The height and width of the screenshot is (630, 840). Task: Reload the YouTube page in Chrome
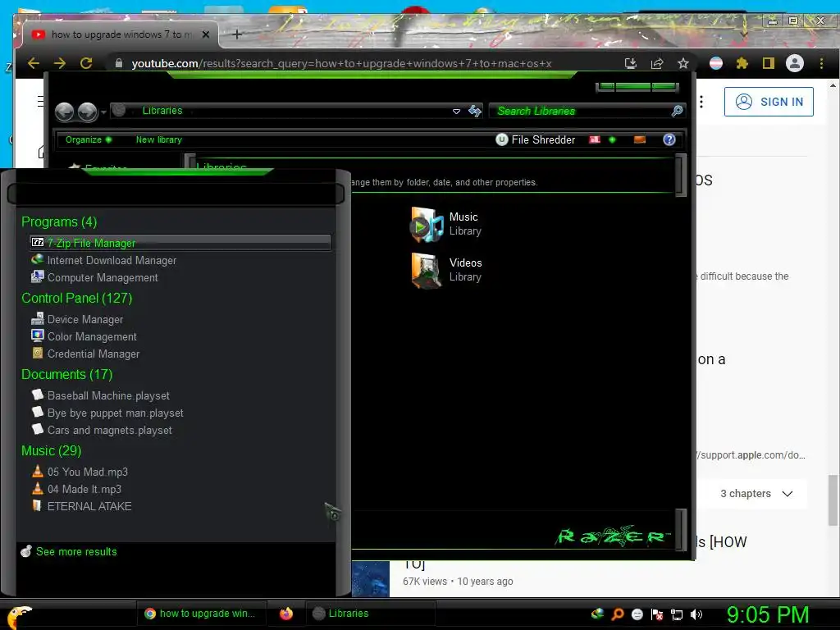[x=86, y=63]
